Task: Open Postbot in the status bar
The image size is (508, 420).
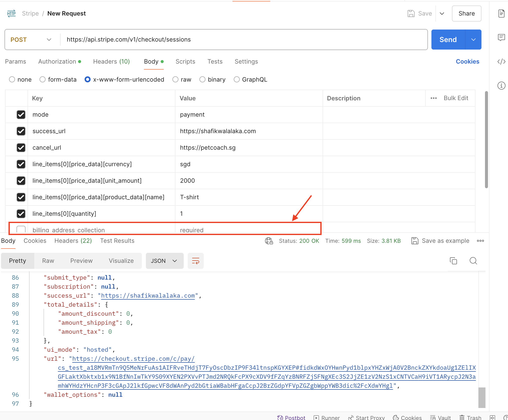Action: (x=291, y=417)
